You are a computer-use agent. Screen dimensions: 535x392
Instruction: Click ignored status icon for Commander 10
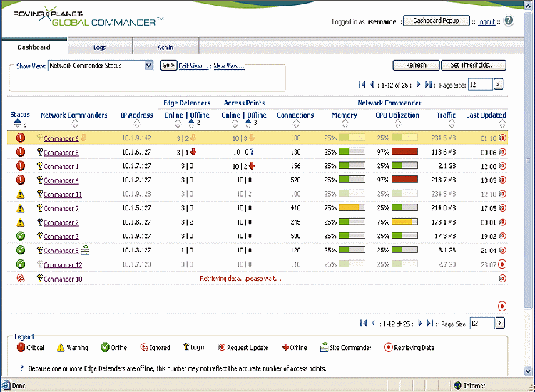coord(21,279)
